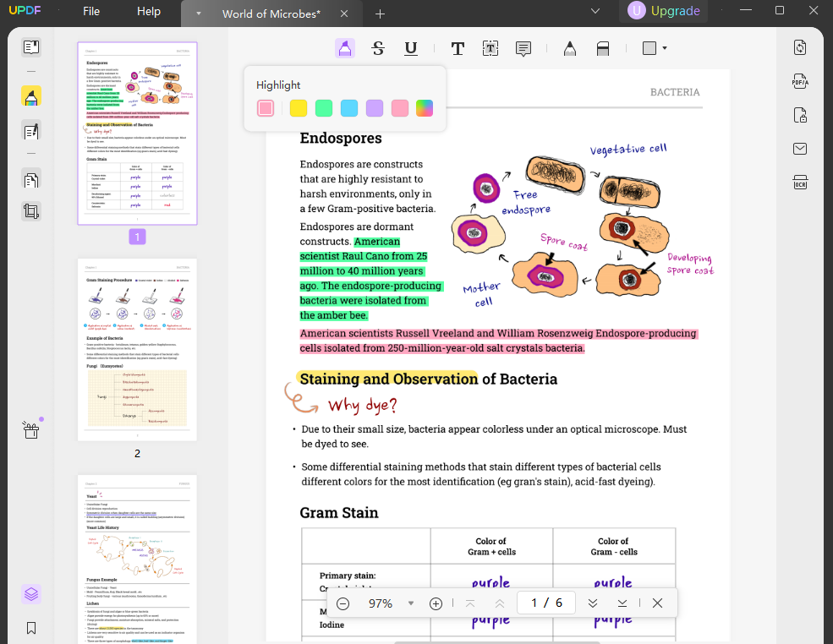Toggle the Bookmark panel icon
The width and height of the screenshot is (833, 644).
coord(31,628)
